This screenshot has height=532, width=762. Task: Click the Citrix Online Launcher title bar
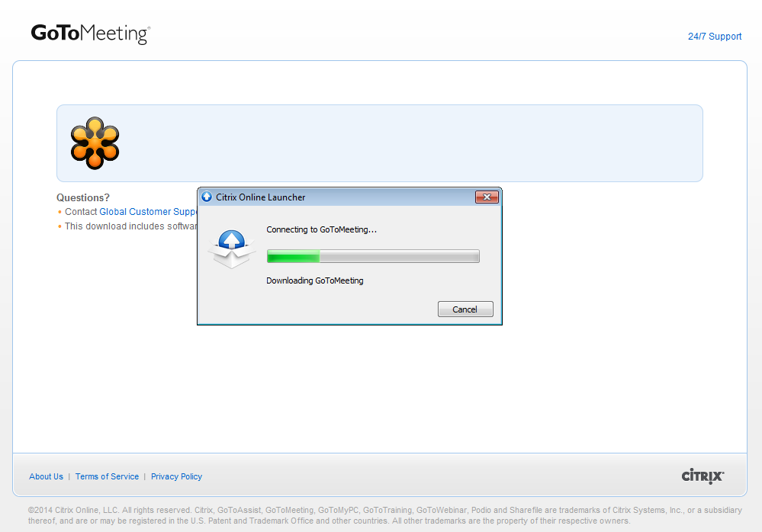tap(343, 197)
